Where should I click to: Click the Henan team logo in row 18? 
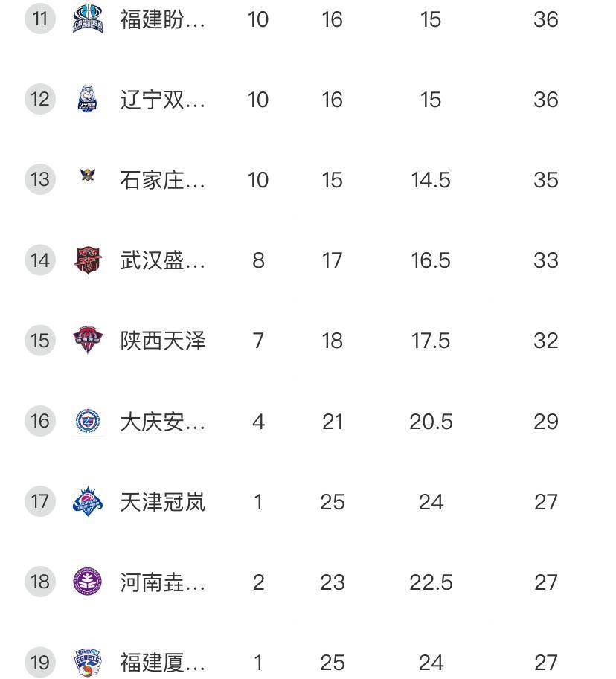(x=88, y=582)
